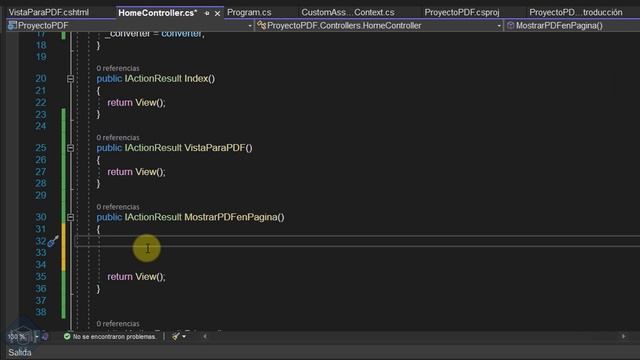Click "0 referencias" above MostrarPDFenPagina()
This screenshot has height=360, width=640.
click(x=118, y=207)
